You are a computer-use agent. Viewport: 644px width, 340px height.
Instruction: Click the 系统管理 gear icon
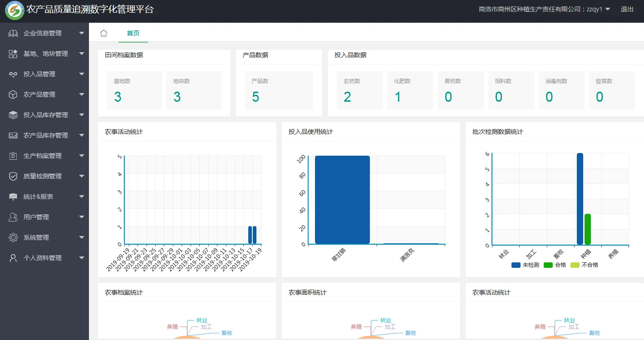(x=13, y=237)
